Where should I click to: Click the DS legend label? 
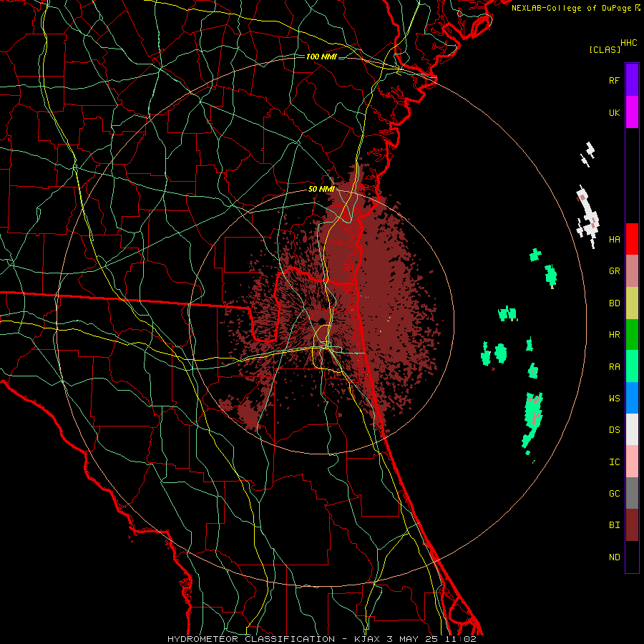click(614, 429)
